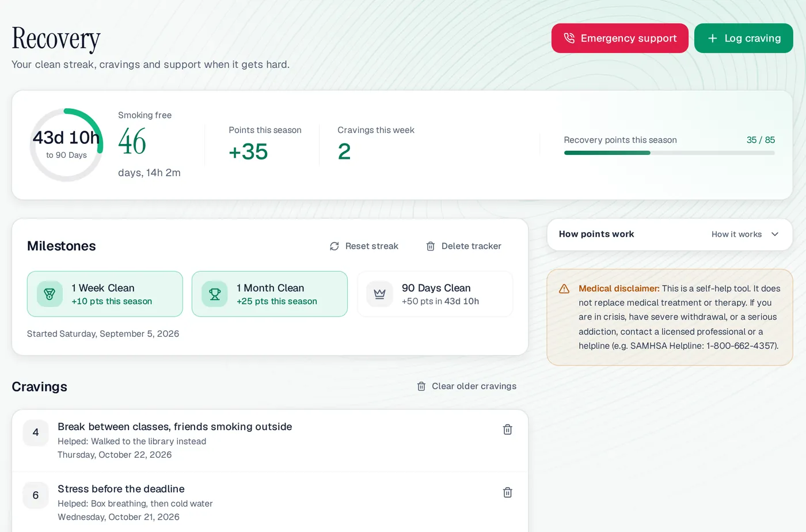Viewport: 806px width, 532px height.
Task: Click the +50 pts in 43d 10h text
Action: (440, 301)
